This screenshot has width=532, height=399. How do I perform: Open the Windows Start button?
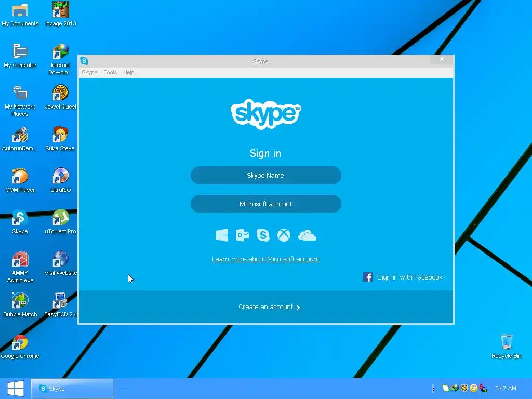pyautogui.click(x=15, y=389)
